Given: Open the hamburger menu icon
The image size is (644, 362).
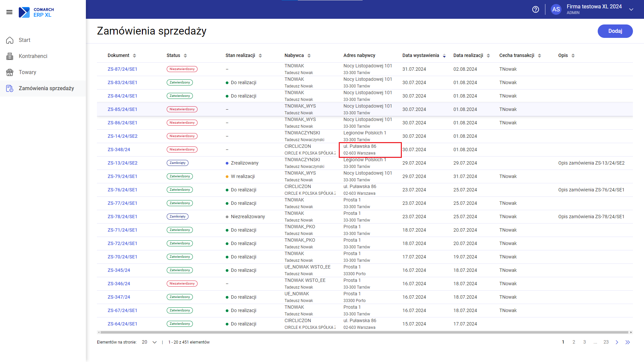Looking at the screenshot, I should pyautogui.click(x=9, y=12).
